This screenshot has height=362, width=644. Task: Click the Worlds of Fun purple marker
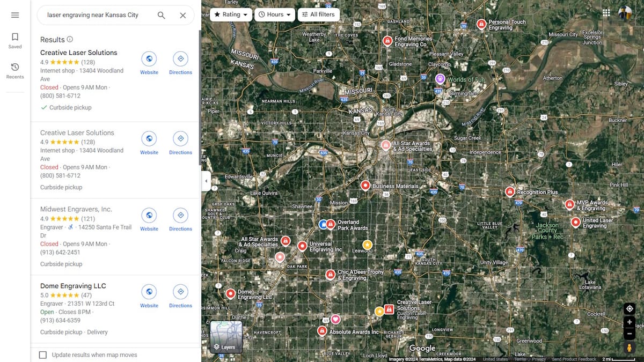click(x=440, y=79)
